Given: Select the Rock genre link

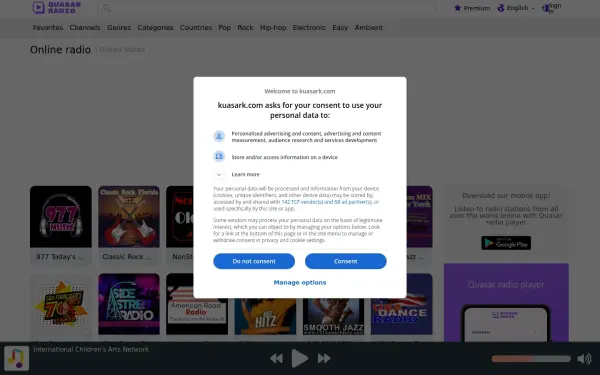Looking at the screenshot, I should [x=245, y=28].
